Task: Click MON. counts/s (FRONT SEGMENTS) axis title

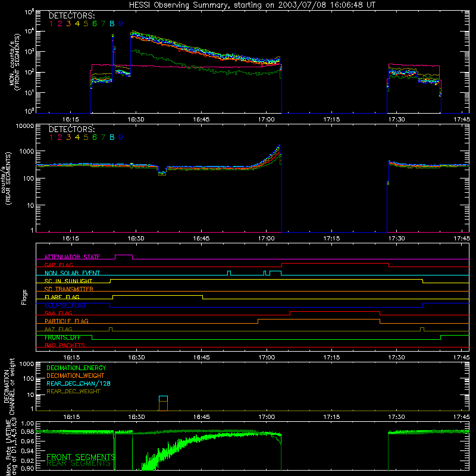Action: 15,62
